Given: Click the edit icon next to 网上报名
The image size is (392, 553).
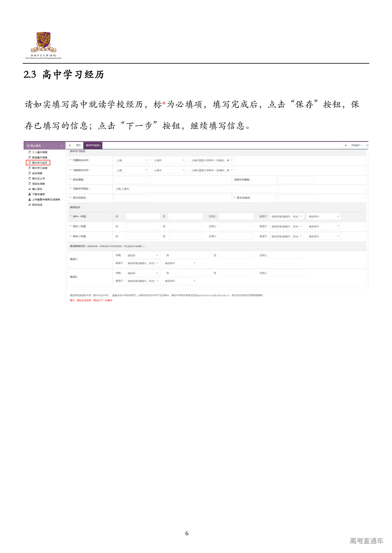Looking at the screenshot, I should (28, 146).
